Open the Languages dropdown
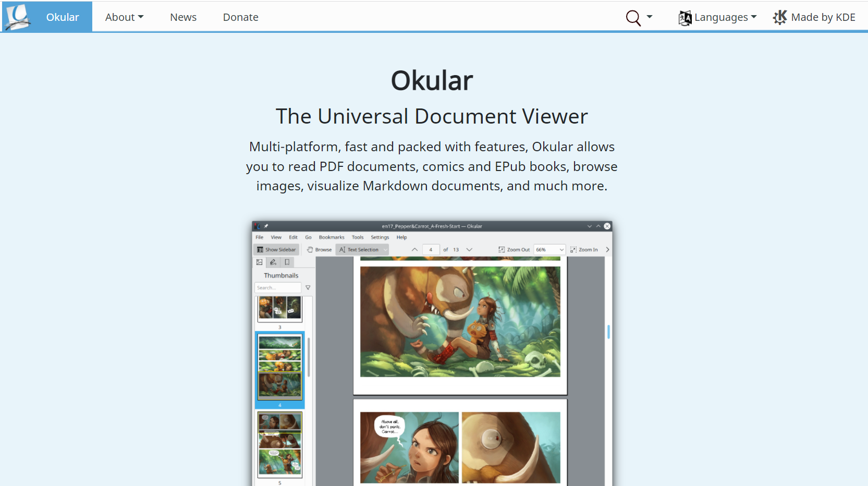This screenshot has width=868, height=486. (725, 17)
